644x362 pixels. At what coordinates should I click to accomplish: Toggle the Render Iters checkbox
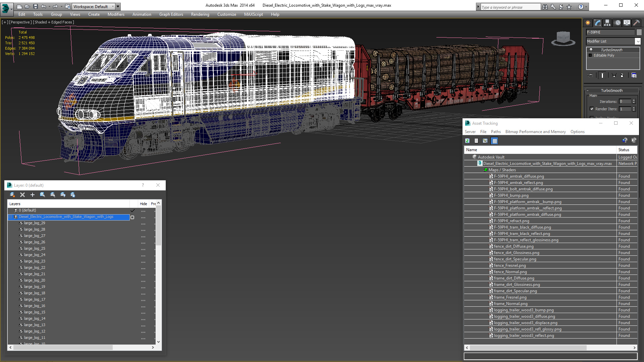tap(592, 109)
